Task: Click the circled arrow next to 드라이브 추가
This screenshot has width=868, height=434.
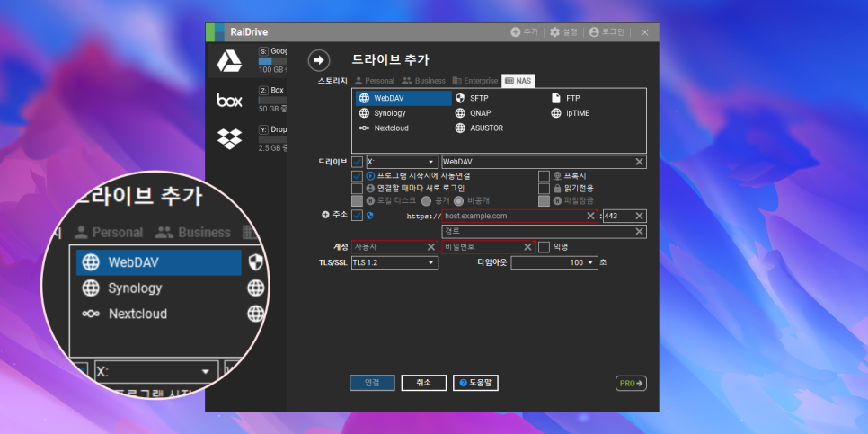Action: tap(319, 60)
